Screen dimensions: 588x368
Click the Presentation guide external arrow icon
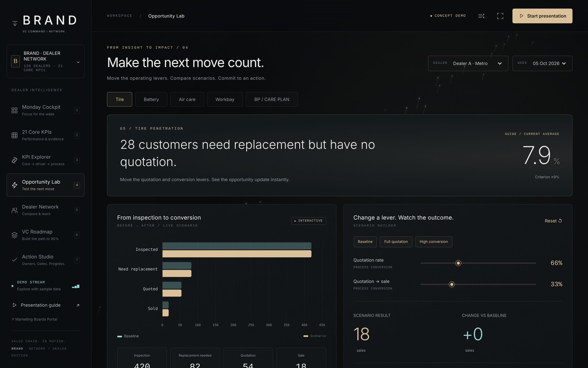coord(78,305)
